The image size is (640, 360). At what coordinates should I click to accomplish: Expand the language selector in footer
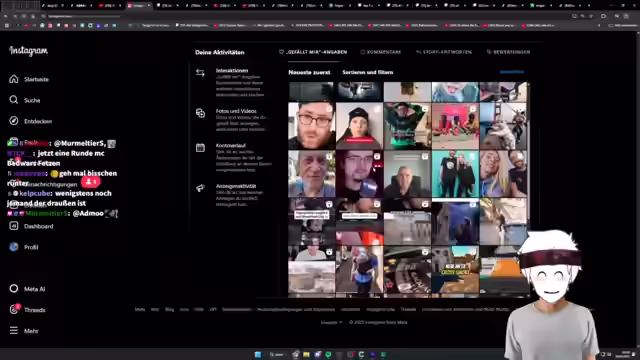pos(331,322)
